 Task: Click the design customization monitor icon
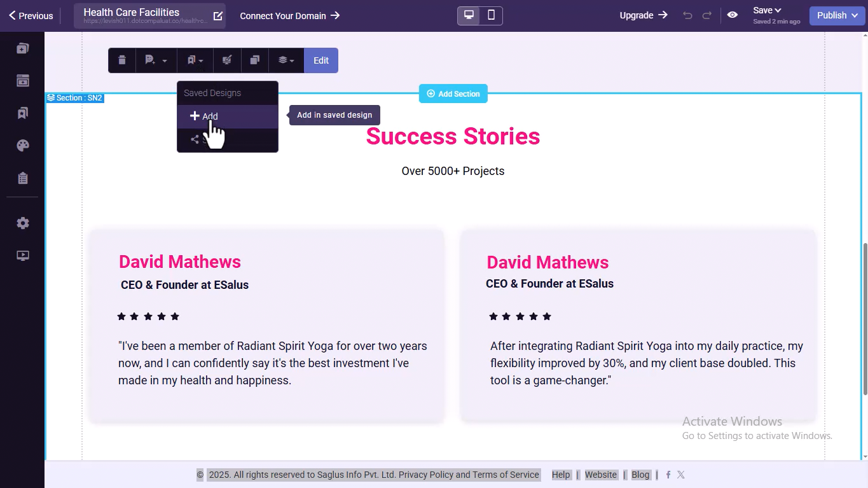(x=227, y=60)
